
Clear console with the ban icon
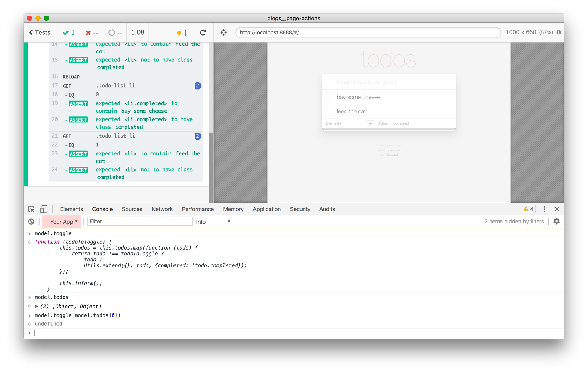pos(31,222)
